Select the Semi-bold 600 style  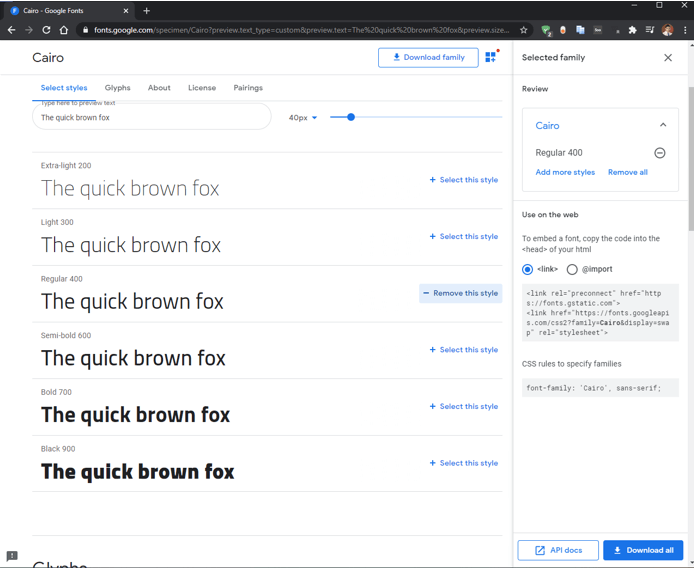coord(463,350)
